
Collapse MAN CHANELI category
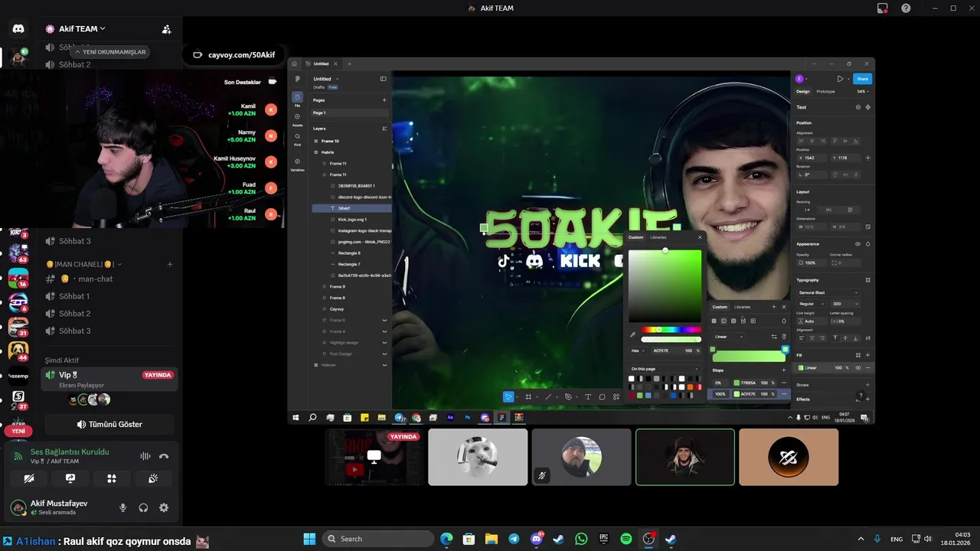83,264
